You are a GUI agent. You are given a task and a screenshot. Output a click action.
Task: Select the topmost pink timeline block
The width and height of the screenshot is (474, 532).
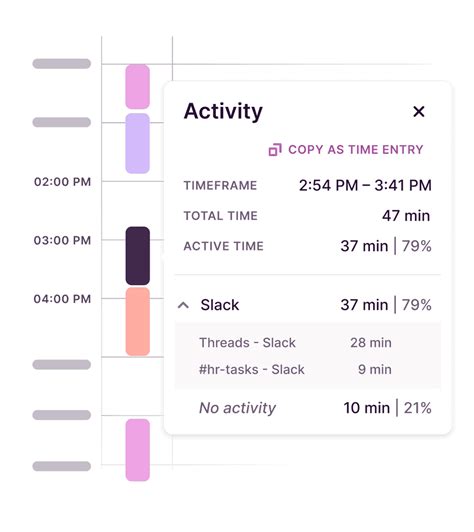[x=137, y=87]
